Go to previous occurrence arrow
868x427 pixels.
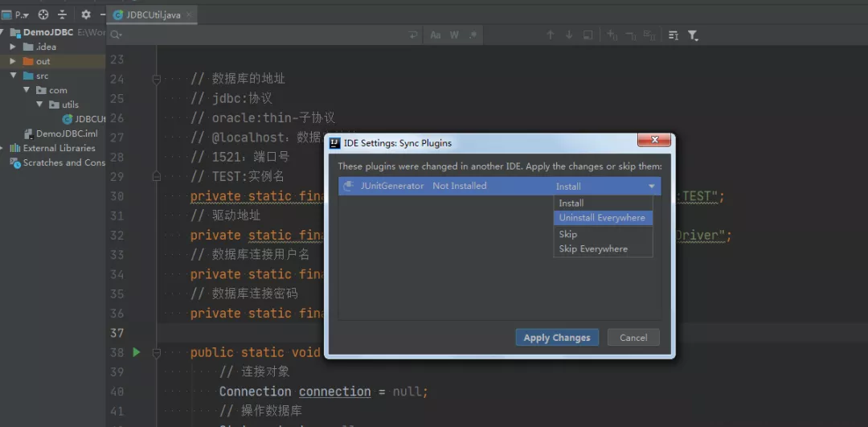[550, 35]
